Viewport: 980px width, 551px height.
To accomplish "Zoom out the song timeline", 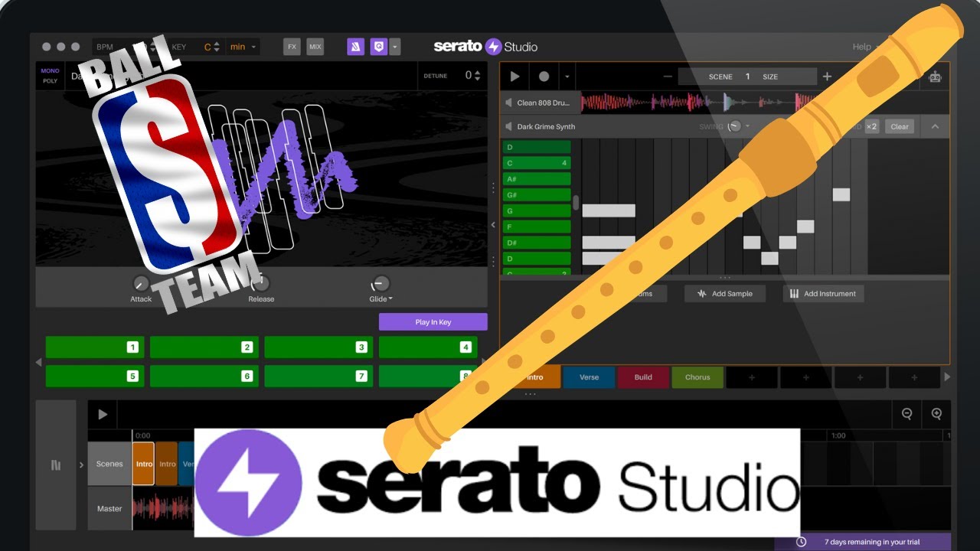I will (x=906, y=414).
